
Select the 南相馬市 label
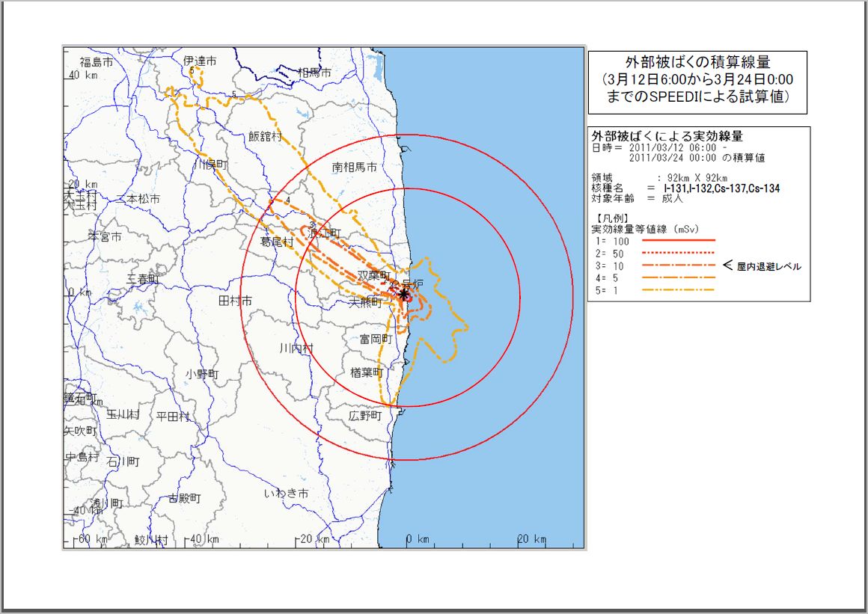click(354, 167)
